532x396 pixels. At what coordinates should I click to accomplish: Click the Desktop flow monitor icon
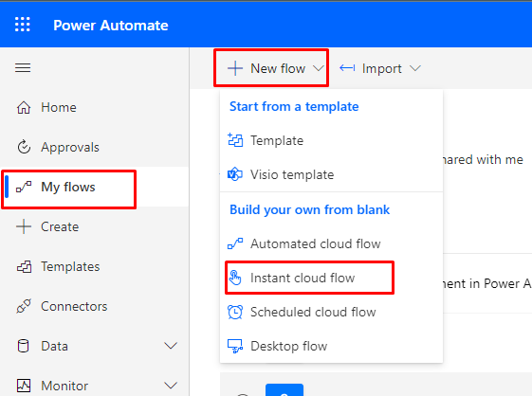(235, 346)
